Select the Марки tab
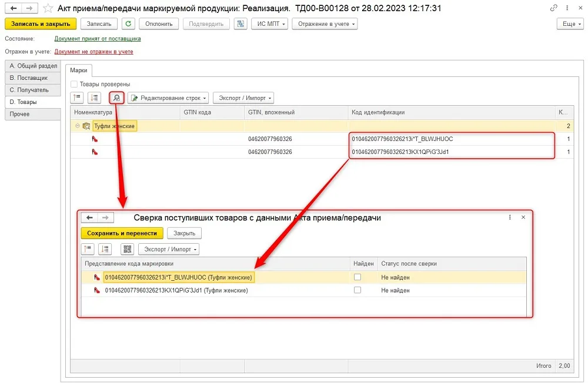This screenshot has height=383, width=588. coord(79,70)
